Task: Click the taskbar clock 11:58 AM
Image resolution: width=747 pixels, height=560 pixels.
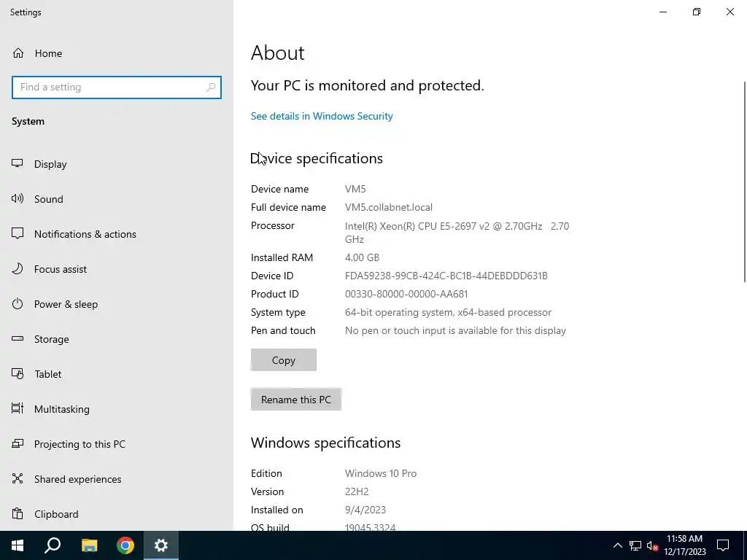Action: pos(684,539)
